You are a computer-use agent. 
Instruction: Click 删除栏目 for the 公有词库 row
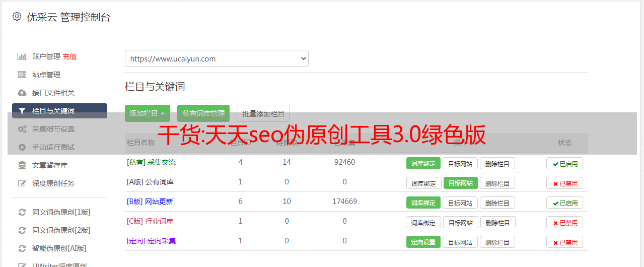(x=497, y=183)
